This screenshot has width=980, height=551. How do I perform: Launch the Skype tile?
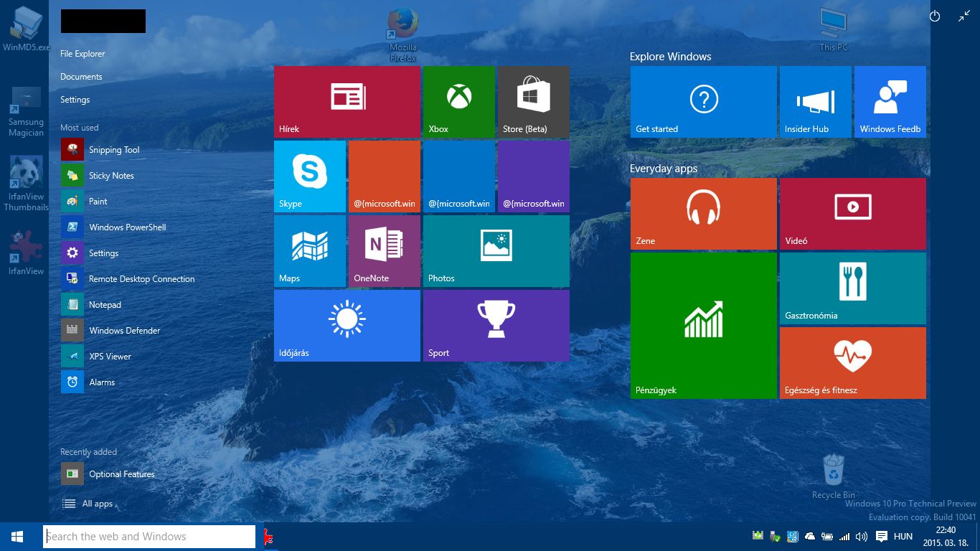point(309,176)
